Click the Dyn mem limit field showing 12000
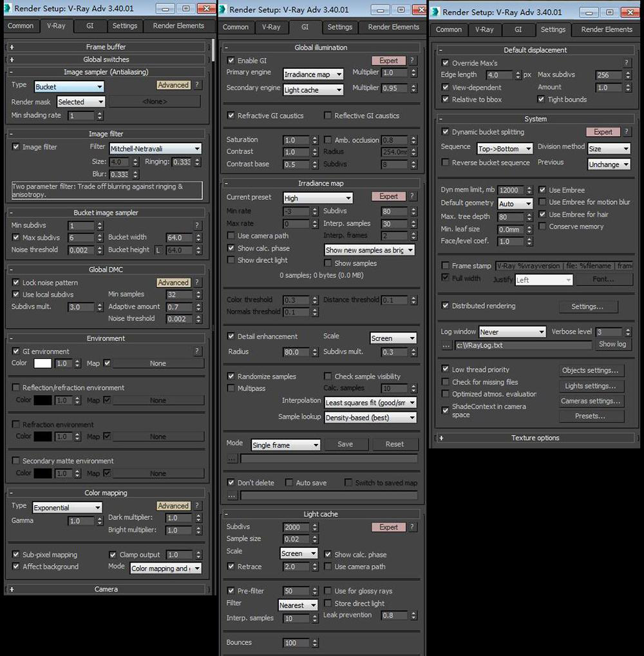This screenshot has height=656, width=644. [x=511, y=190]
